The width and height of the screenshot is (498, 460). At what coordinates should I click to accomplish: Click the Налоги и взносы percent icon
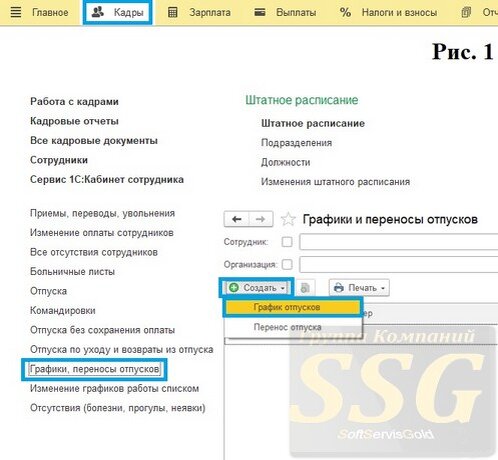pyautogui.click(x=345, y=12)
